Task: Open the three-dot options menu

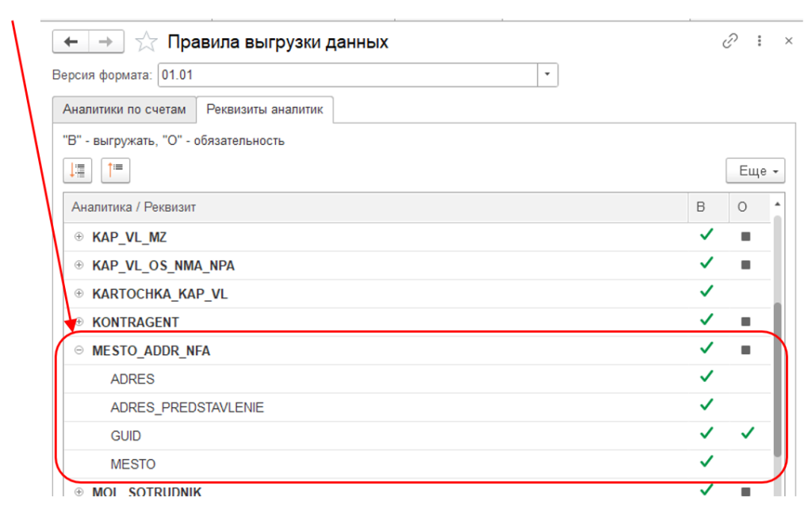Action: point(760,41)
